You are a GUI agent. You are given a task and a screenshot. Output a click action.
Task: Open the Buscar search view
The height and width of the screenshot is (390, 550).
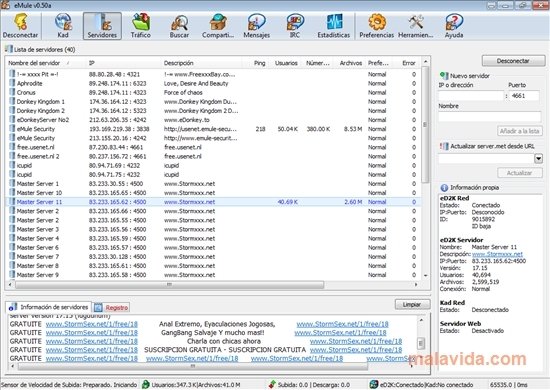(179, 26)
